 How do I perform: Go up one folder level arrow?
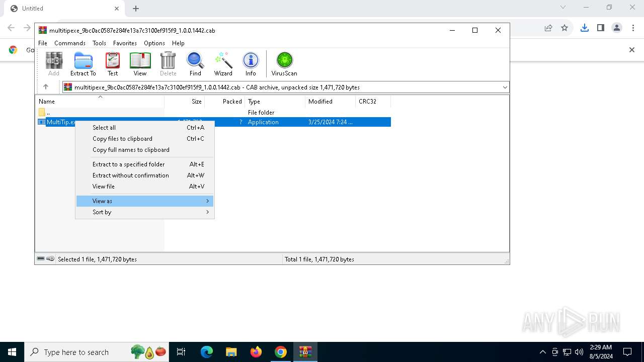click(46, 87)
